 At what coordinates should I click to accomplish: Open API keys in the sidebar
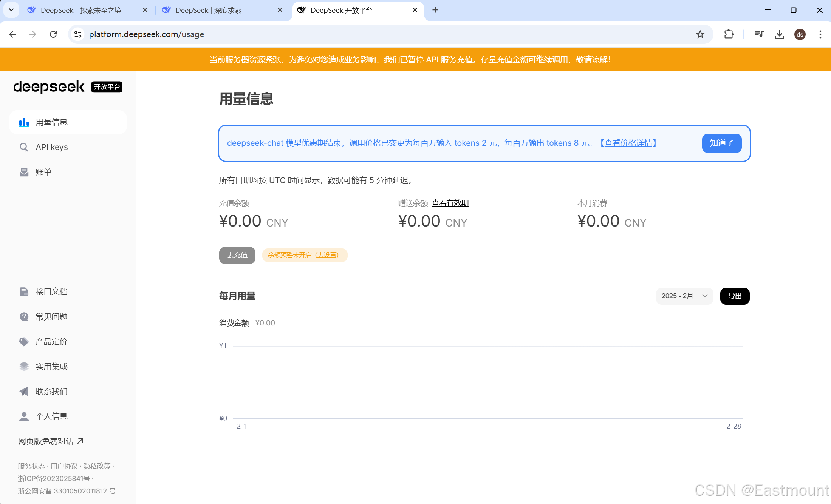tap(51, 147)
